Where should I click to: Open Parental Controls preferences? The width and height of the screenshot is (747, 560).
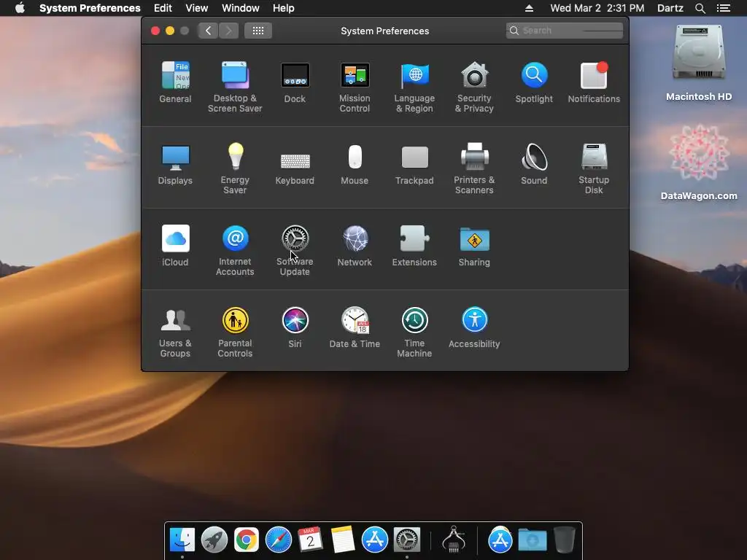click(x=235, y=332)
